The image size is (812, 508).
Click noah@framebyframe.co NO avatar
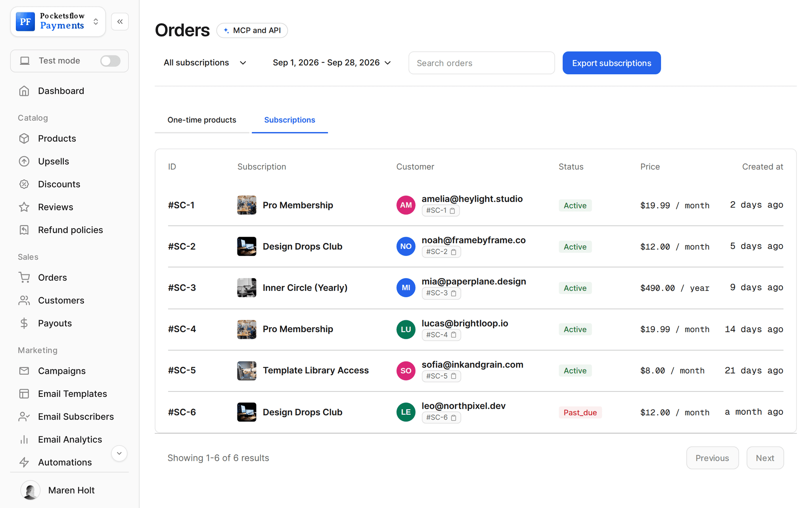(406, 246)
